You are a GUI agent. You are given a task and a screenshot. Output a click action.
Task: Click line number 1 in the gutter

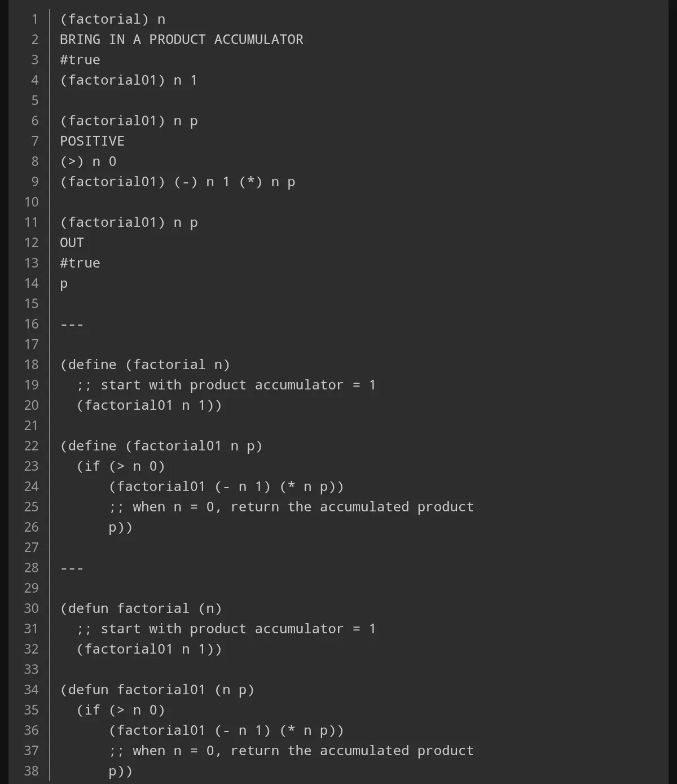(34, 19)
